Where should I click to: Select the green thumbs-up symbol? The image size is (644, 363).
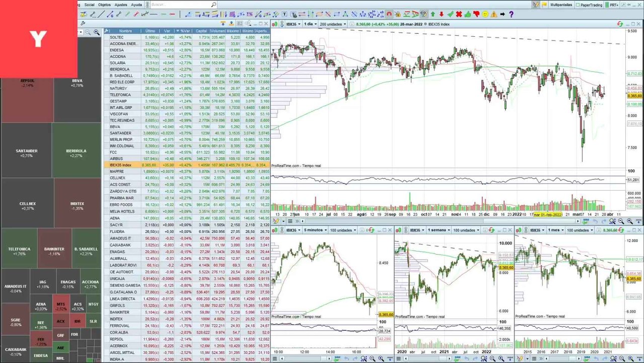pos(467,14)
